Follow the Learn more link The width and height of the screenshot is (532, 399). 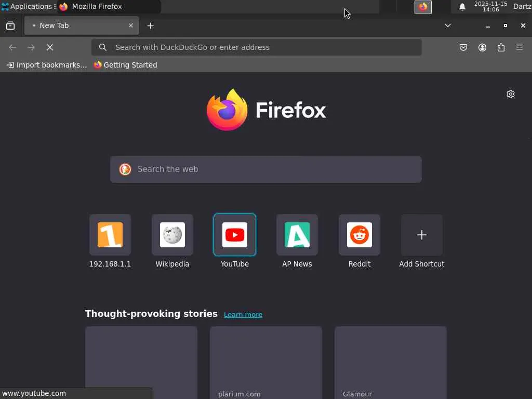pos(243,314)
